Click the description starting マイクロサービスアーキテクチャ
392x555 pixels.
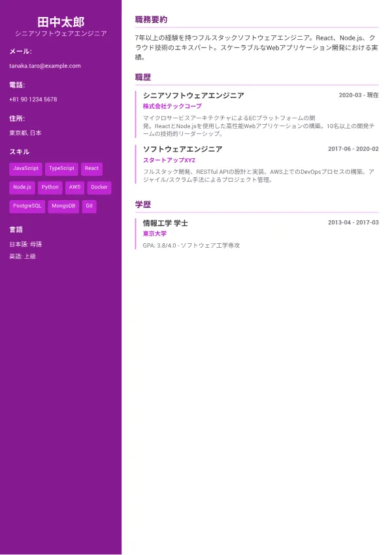click(x=259, y=126)
